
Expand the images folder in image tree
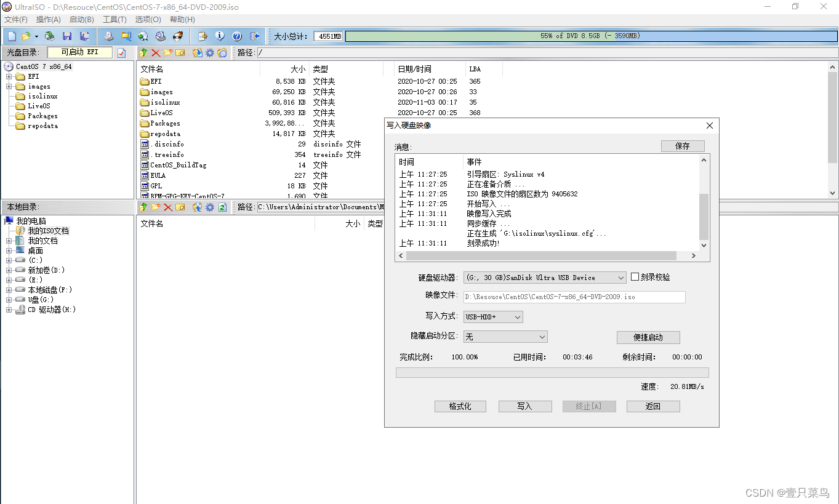click(9, 87)
